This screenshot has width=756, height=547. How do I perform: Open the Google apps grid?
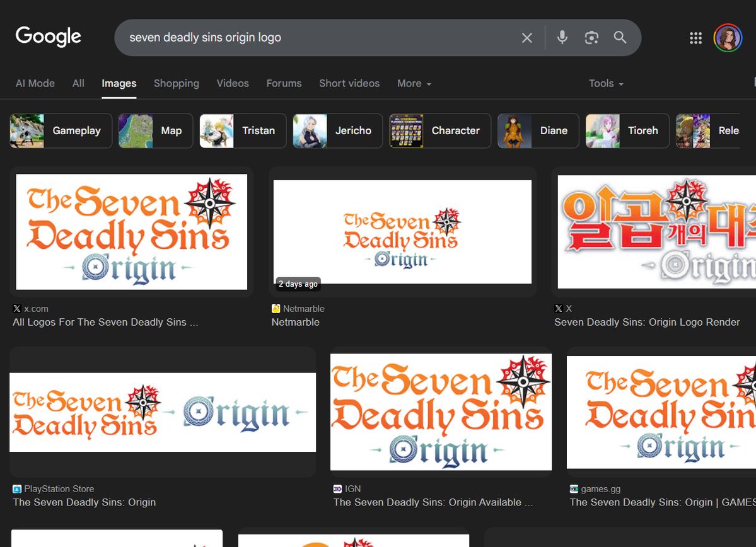(x=695, y=38)
